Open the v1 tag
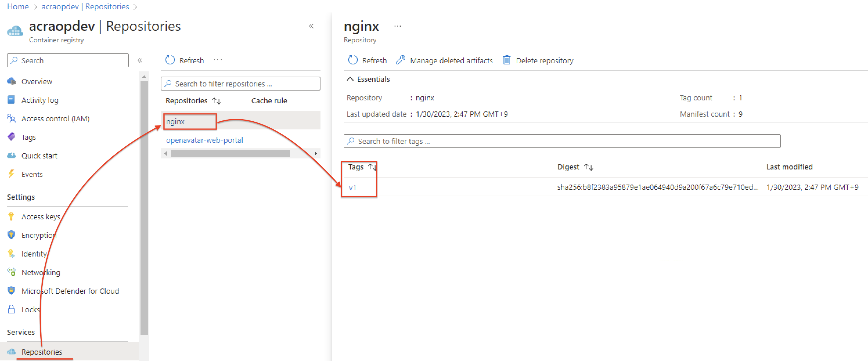 click(x=352, y=187)
